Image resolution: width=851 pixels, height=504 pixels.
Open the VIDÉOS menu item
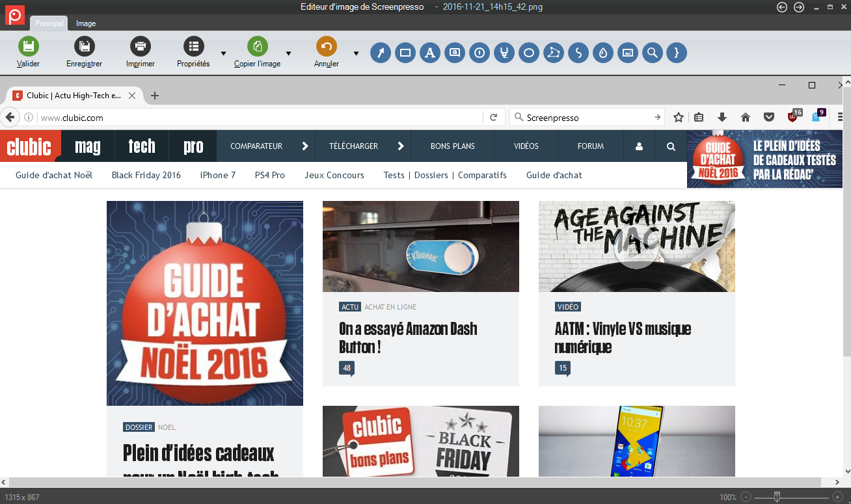click(x=526, y=146)
